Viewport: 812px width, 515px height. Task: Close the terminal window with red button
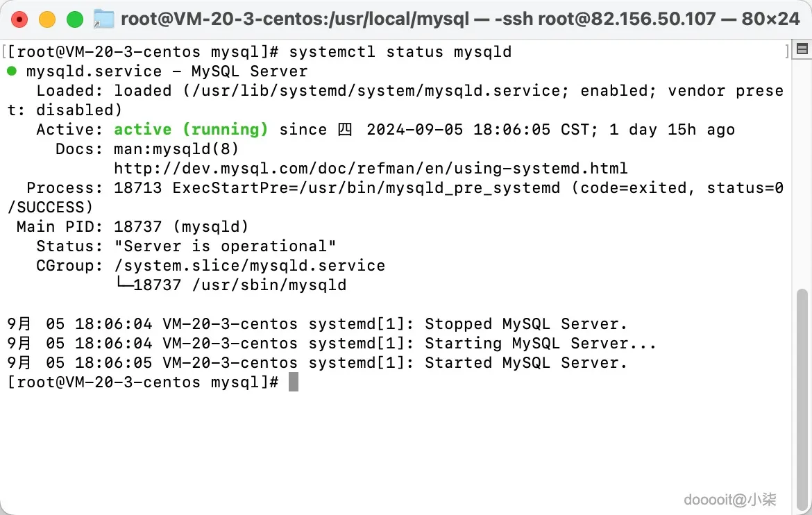(19, 19)
